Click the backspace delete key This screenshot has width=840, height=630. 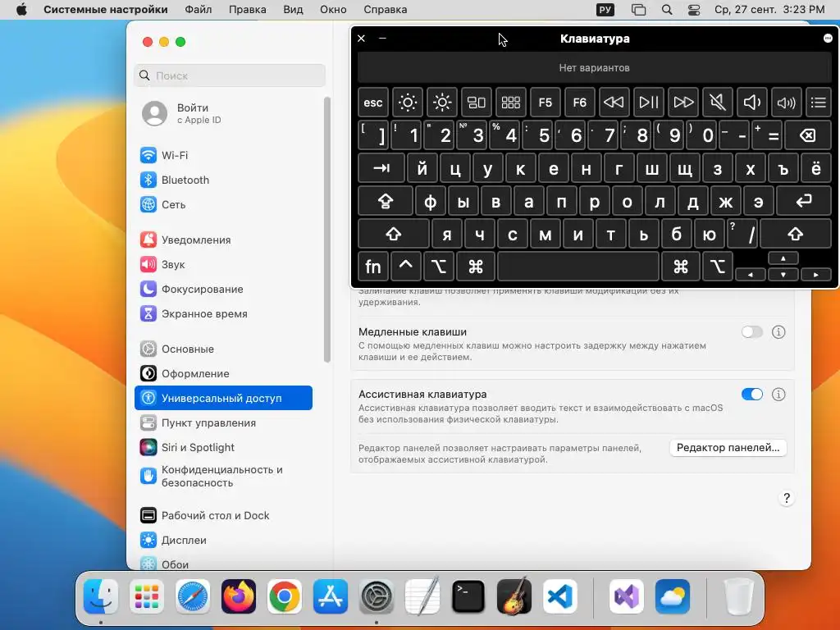808,135
